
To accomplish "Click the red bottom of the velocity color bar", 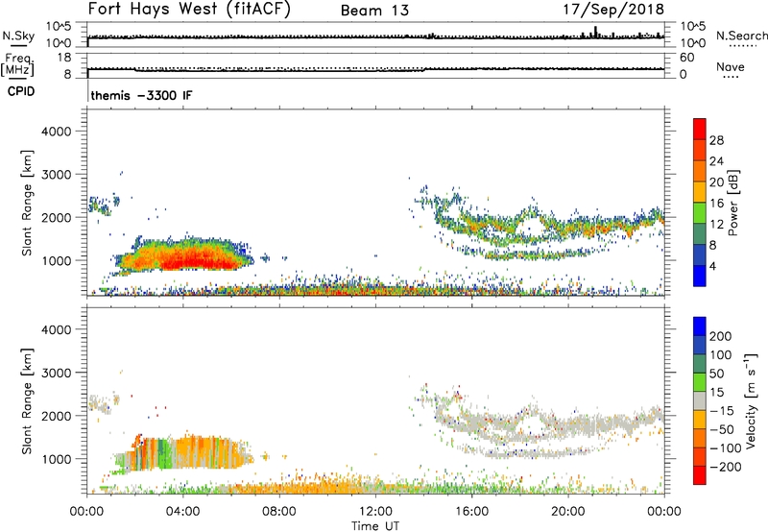I will click(700, 475).
